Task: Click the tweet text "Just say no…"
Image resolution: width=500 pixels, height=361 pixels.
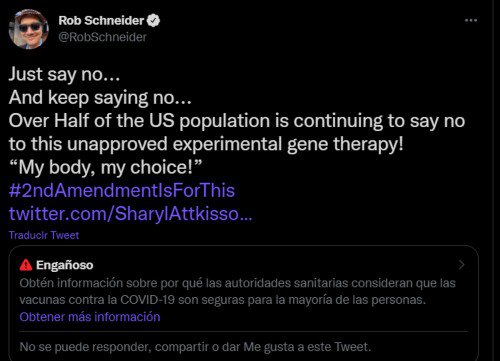Action: pos(64,74)
